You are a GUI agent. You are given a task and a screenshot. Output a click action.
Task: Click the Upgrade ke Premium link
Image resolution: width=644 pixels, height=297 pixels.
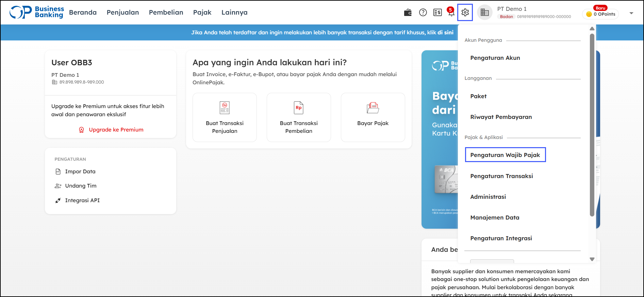116,130
